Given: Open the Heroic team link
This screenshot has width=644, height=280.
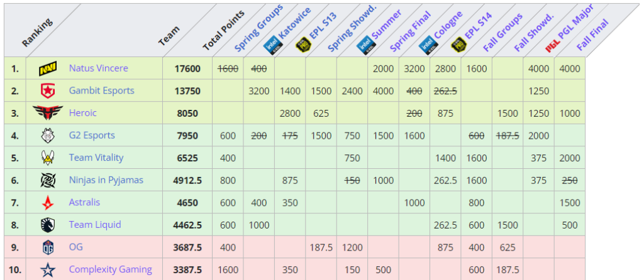Looking at the screenshot, I should point(82,113).
